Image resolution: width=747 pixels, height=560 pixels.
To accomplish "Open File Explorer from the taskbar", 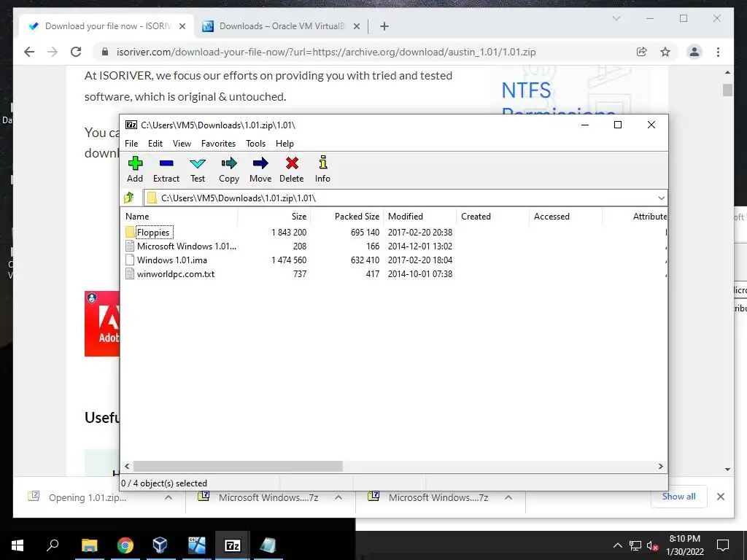I will coord(89,545).
